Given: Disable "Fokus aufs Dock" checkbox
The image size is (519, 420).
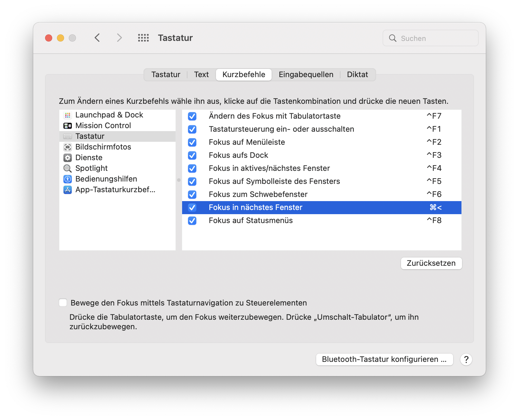Looking at the screenshot, I should tap(192, 155).
